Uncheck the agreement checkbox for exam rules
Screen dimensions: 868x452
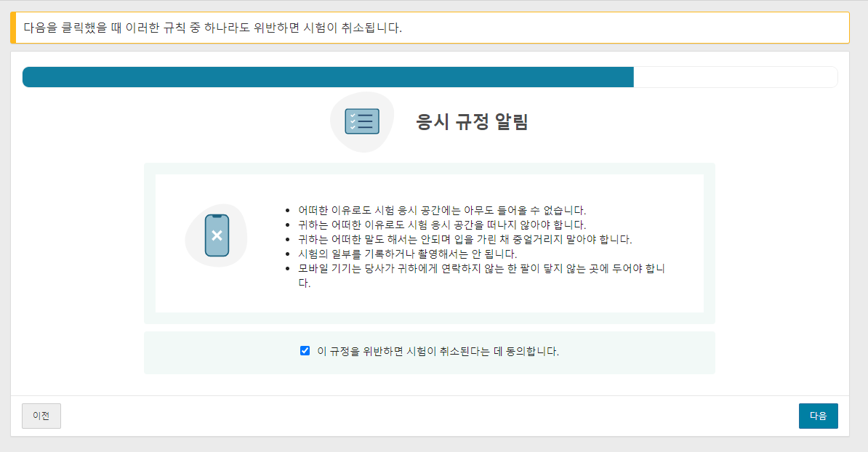[305, 351]
